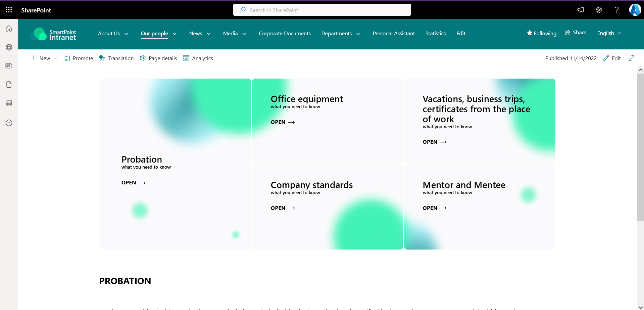The image size is (644, 310).
Task: Expand the New page dropdown
Action: click(x=55, y=58)
